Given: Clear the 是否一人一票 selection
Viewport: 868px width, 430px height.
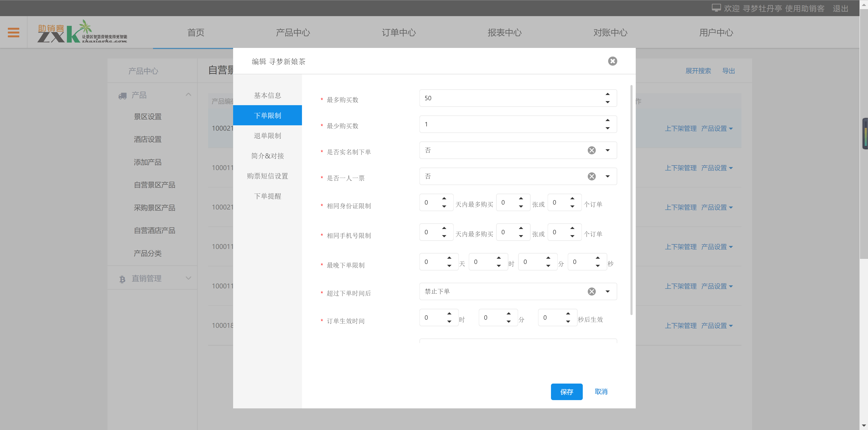Looking at the screenshot, I should pos(591,176).
